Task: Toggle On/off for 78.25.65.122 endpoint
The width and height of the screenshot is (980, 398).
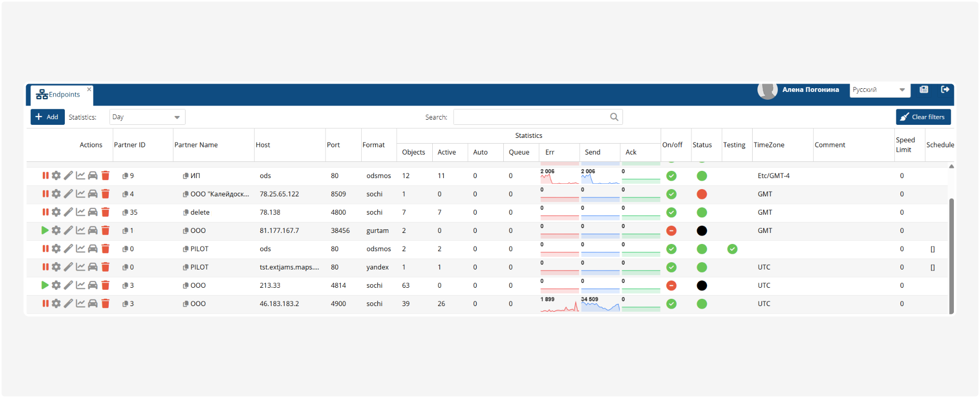Action: (672, 194)
